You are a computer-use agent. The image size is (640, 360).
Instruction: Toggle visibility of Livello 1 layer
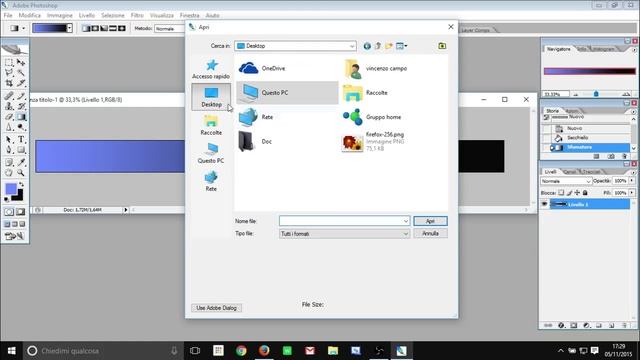pyautogui.click(x=544, y=204)
